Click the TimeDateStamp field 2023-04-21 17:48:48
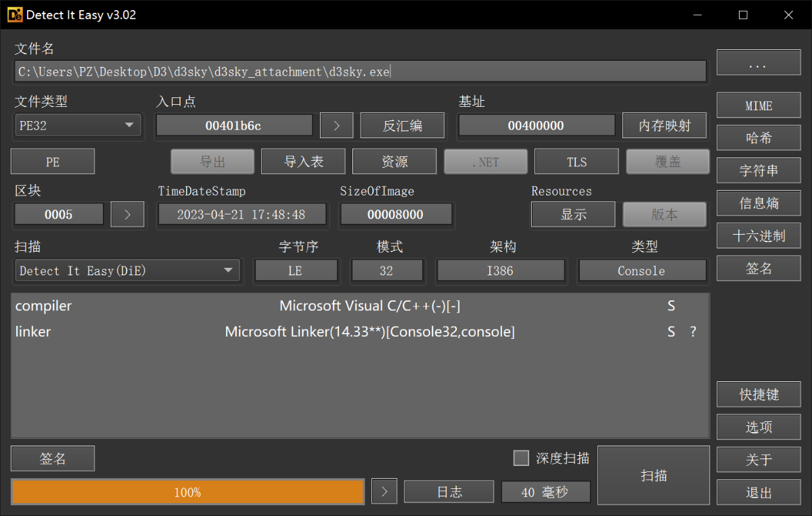Viewport: 812px width, 516px height. [x=242, y=214]
